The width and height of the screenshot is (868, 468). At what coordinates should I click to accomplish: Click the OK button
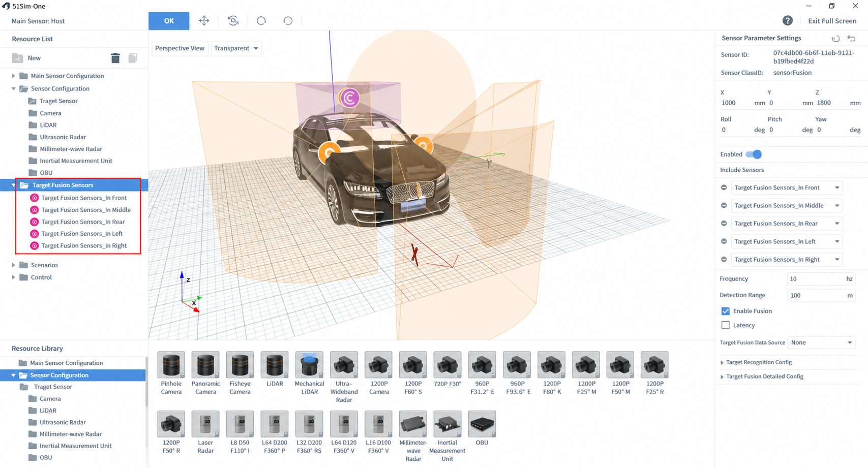169,21
